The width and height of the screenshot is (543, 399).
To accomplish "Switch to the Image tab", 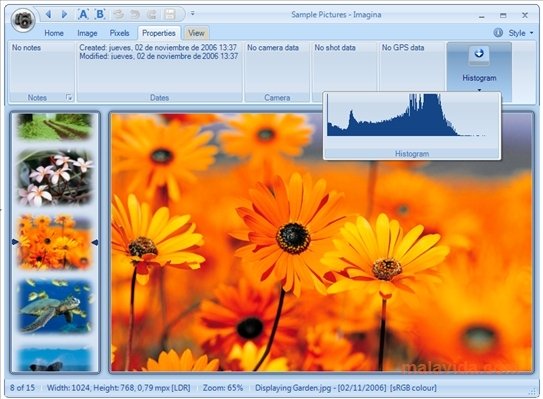I will tap(87, 33).
